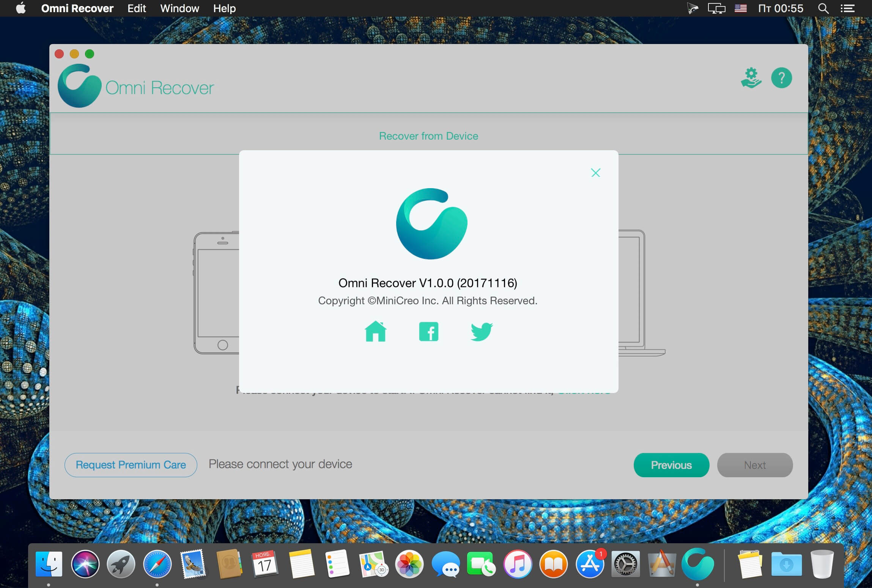Click the premium care gear-hand icon
Screen dimensions: 872x588
coord(751,78)
